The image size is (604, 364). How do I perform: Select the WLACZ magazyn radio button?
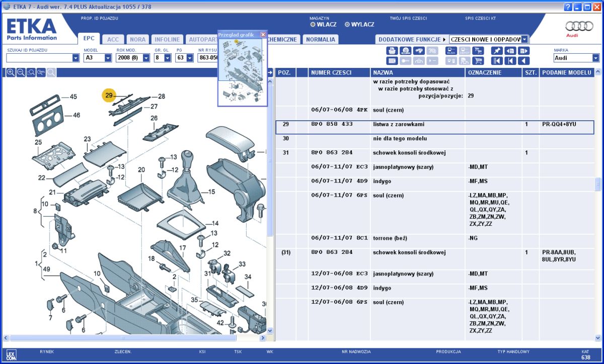coord(313,24)
